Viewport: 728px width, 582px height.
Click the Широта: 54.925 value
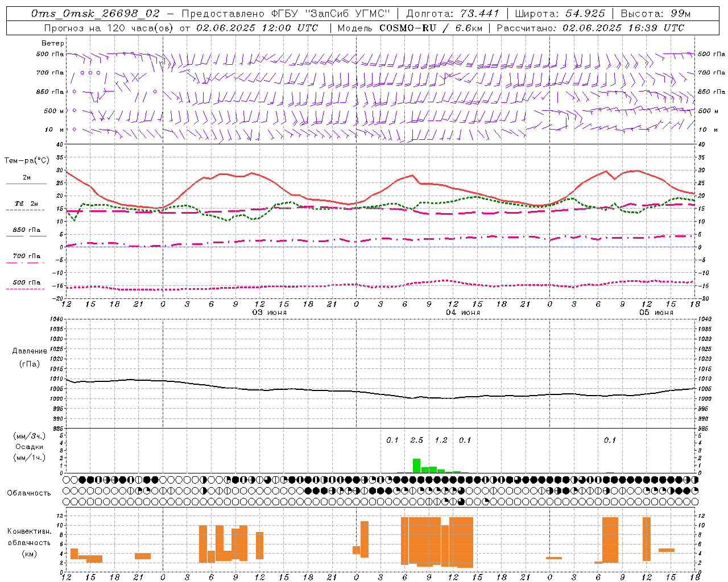560,14
